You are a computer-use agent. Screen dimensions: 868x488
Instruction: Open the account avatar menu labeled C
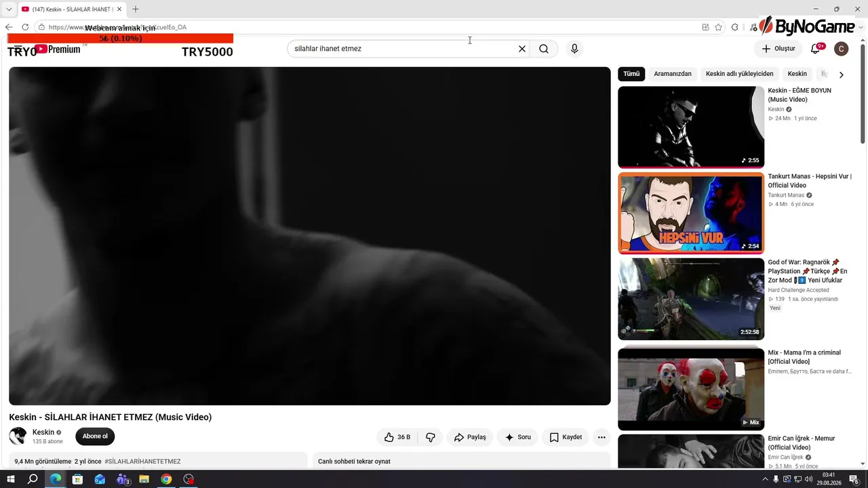pos(841,49)
